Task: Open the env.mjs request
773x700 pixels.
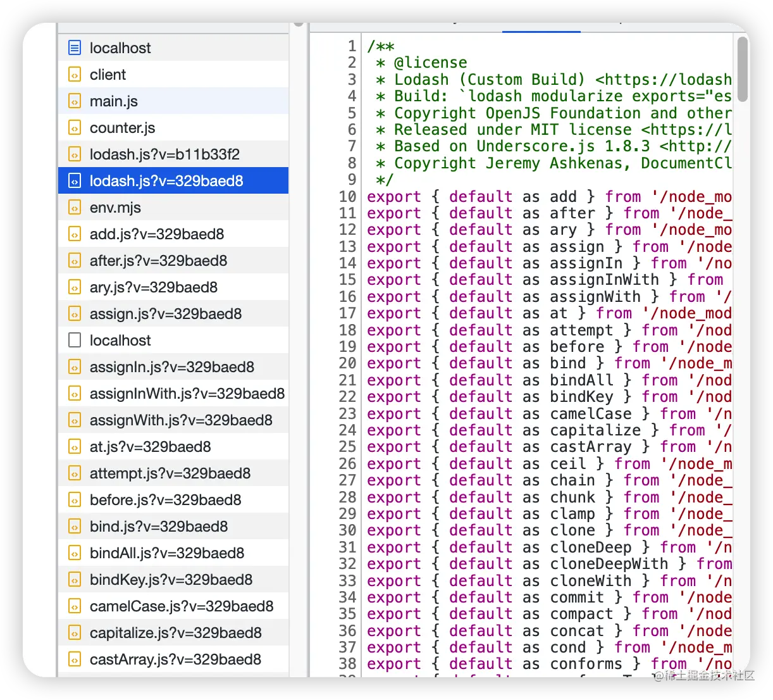Action: click(x=173, y=208)
